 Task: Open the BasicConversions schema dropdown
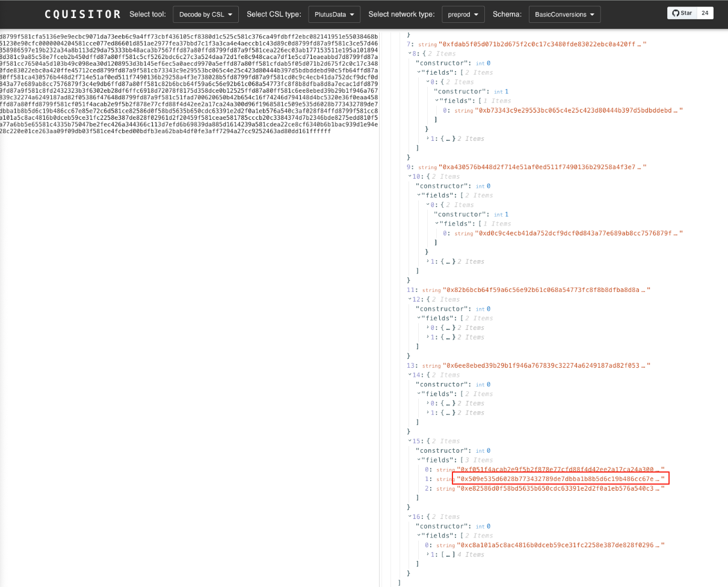click(x=564, y=14)
